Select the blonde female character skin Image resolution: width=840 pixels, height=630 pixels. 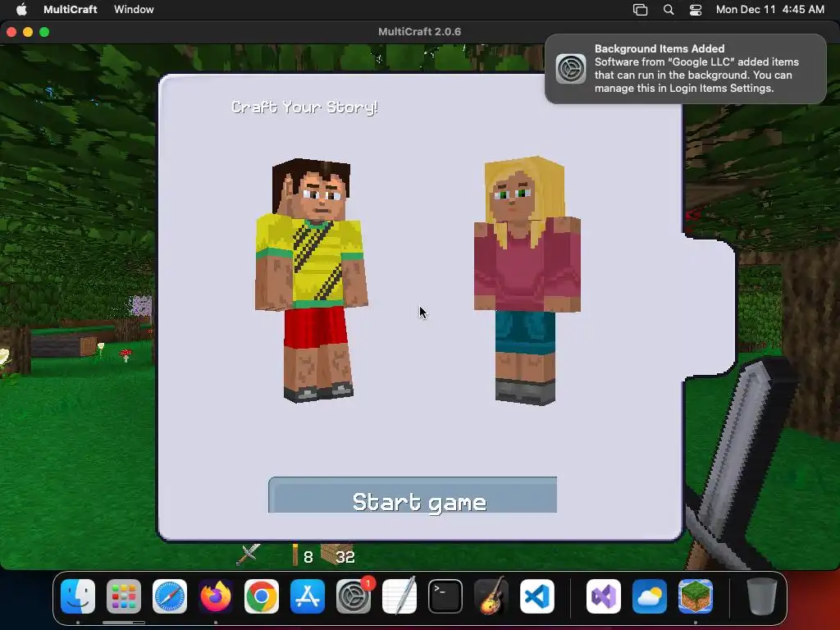527,281
